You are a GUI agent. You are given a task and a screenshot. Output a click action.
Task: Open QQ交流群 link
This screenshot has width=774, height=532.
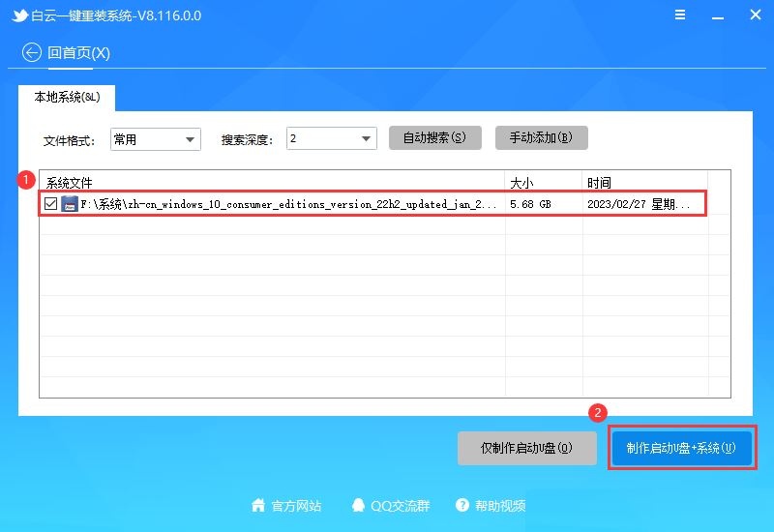(401, 506)
